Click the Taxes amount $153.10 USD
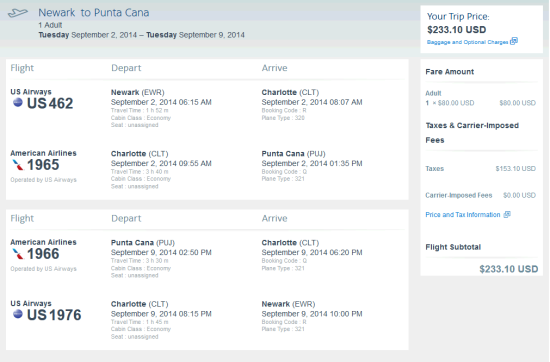Image resolution: width=550 pixels, height=362 pixels. [x=515, y=169]
